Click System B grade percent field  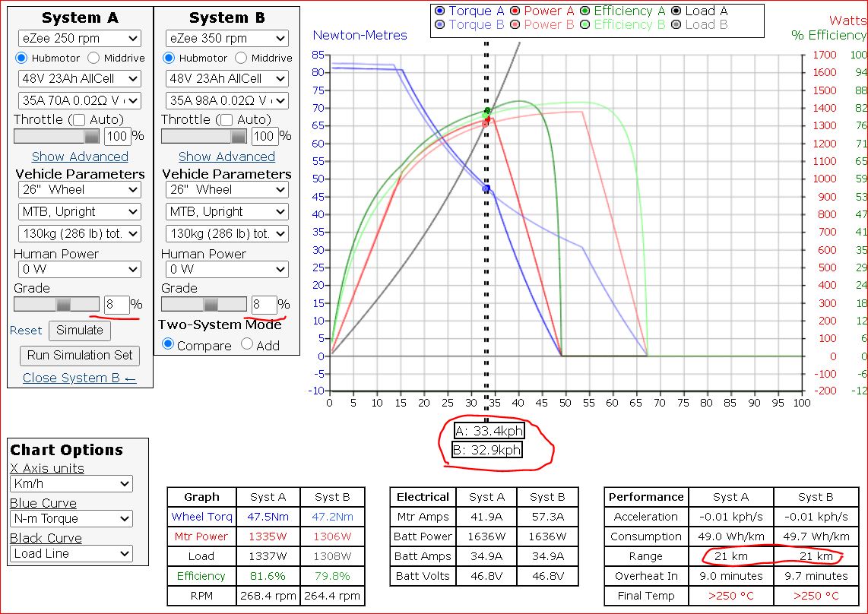pyautogui.click(x=264, y=305)
